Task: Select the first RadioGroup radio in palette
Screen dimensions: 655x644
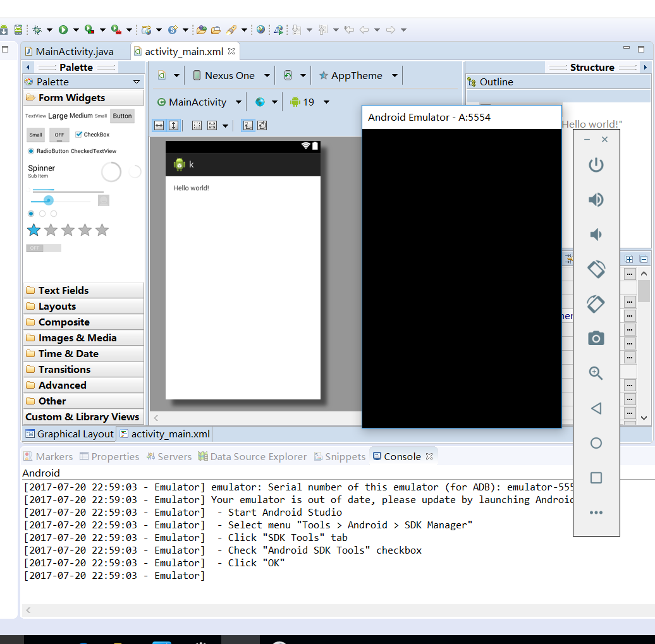Action: click(31, 214)
